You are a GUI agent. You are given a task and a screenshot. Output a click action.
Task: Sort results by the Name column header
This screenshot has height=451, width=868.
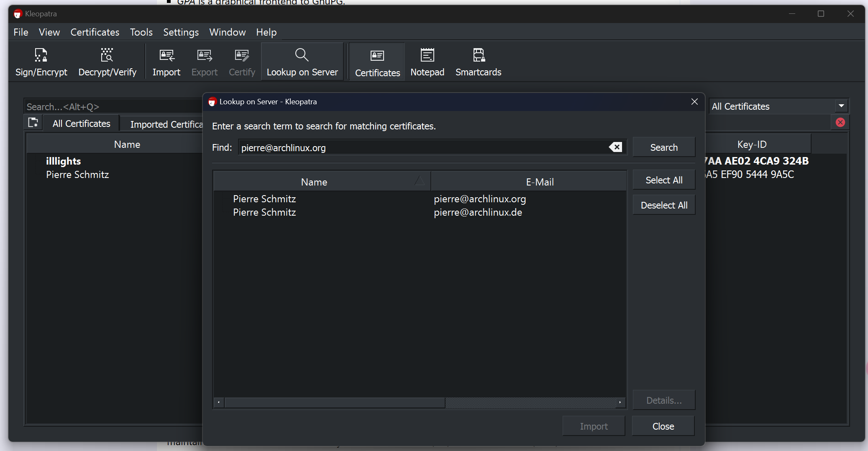(x=314, y=182)
